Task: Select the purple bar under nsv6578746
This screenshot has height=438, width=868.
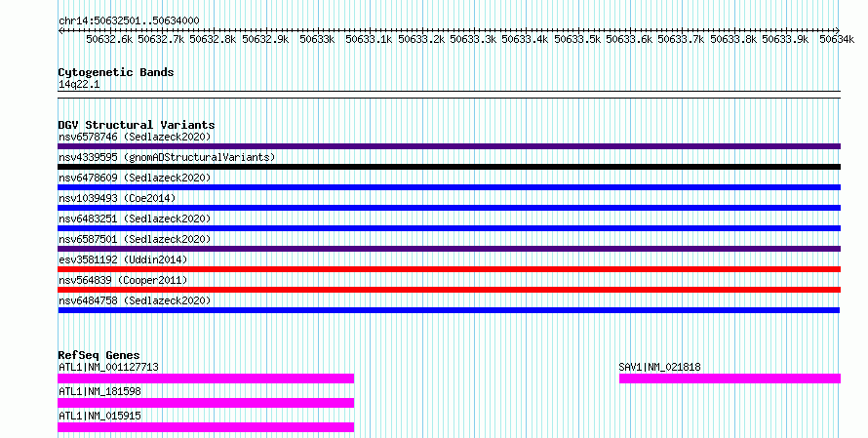Action: coord(449,146)
